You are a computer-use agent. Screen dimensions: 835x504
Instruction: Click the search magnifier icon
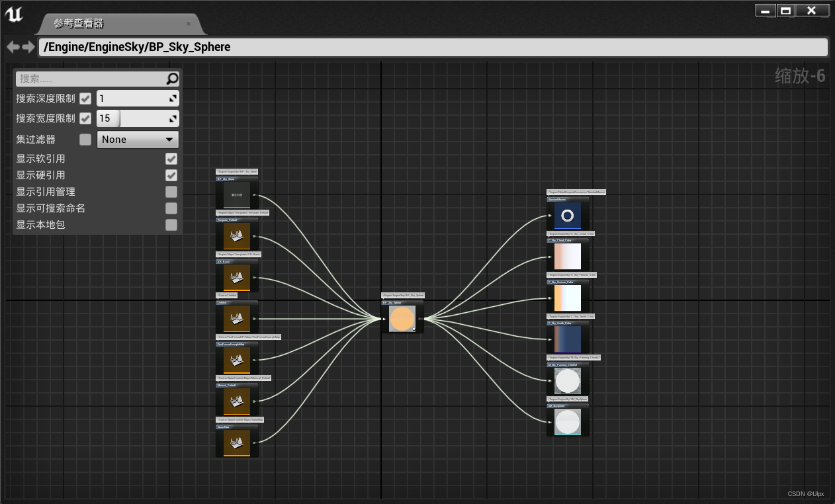172,79
